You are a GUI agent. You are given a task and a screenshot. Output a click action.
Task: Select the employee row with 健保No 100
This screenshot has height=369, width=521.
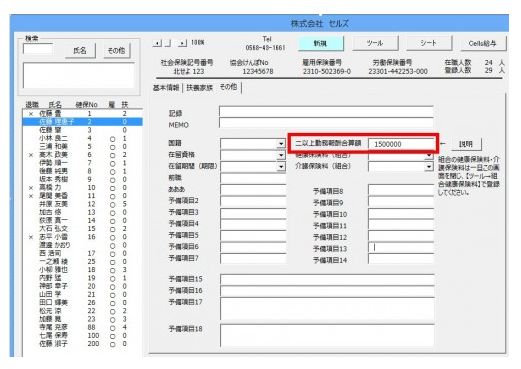click(x=83, y=335)
